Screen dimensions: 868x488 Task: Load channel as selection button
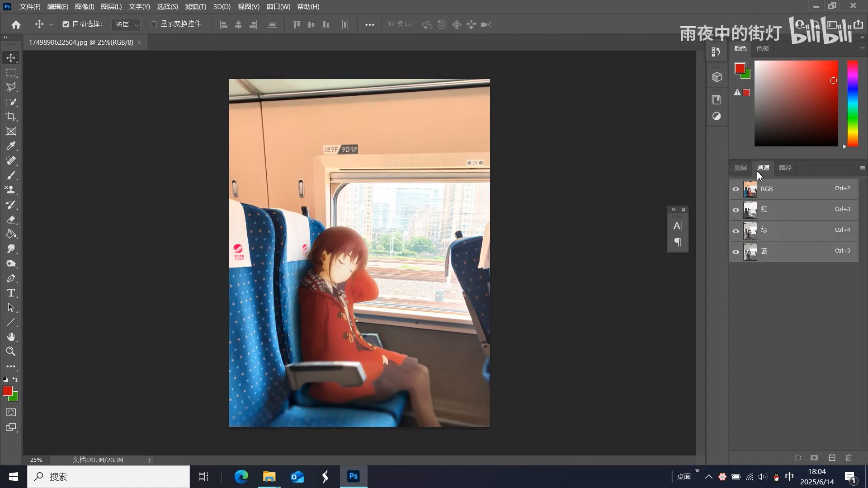tap(797, 458)
